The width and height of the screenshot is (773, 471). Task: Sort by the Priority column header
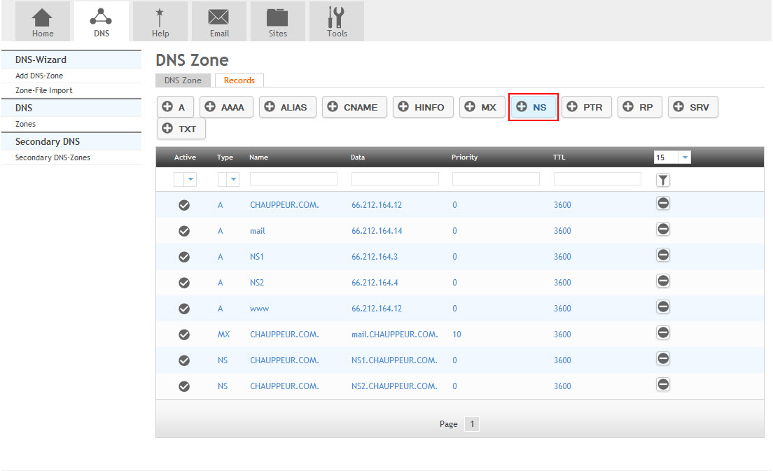tap(464, 157)
